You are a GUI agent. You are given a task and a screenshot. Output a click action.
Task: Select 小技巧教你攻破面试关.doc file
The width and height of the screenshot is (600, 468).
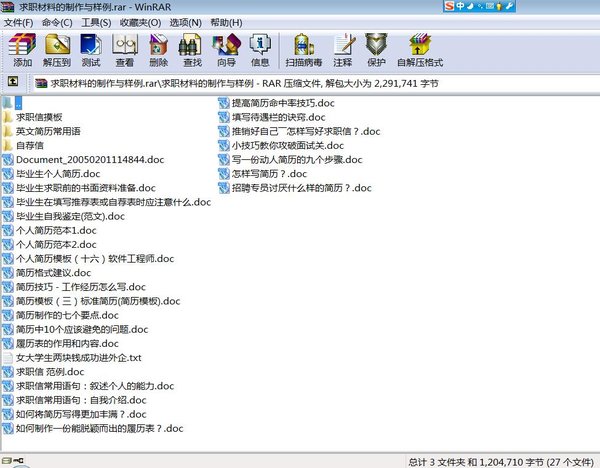point(281,145)
